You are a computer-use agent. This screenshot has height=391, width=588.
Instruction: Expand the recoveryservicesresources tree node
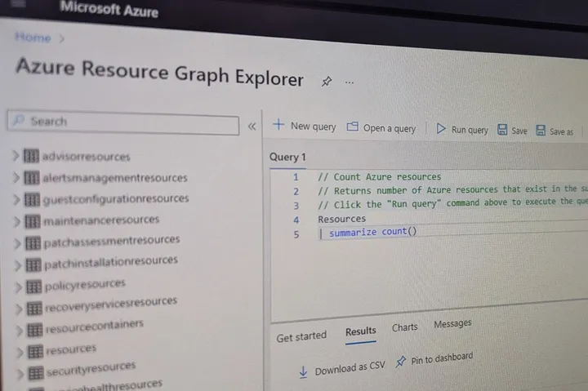(19, 309)
